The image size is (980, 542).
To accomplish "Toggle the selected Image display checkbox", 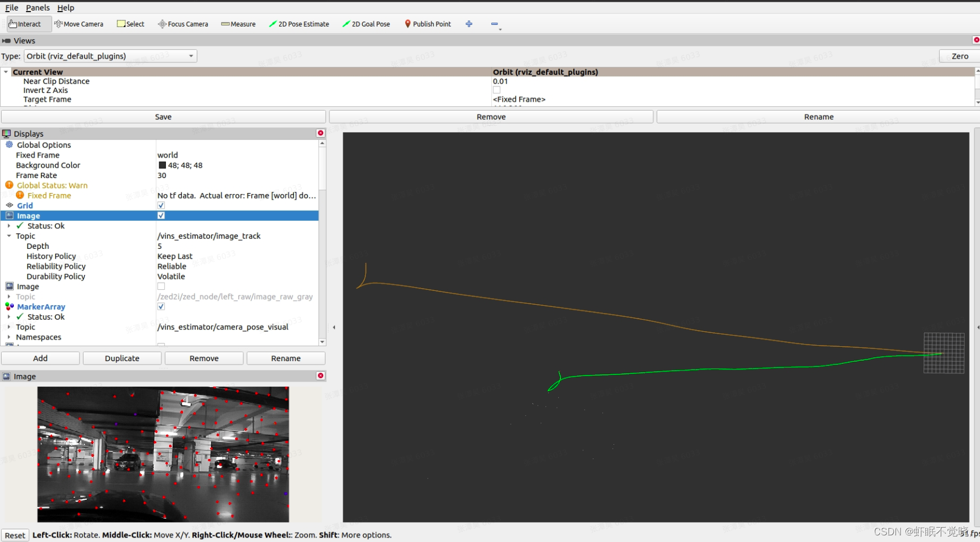I will click(161, 215).
